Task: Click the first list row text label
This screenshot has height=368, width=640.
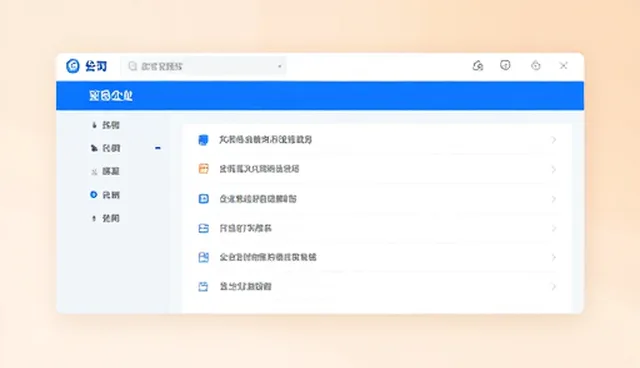Action: pyautogui.click(x=266, y=140)
